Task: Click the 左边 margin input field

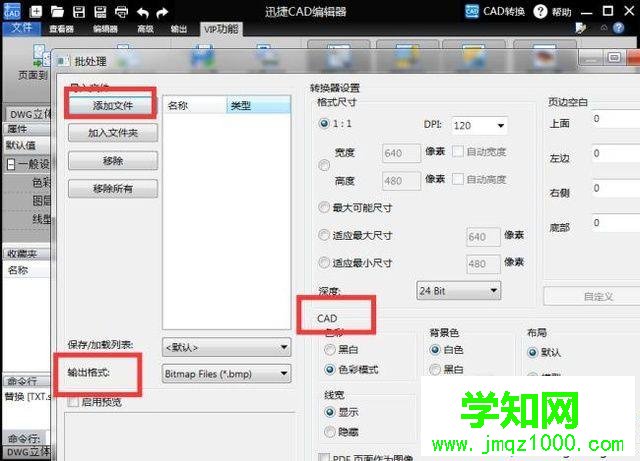Action: [616, 154]
